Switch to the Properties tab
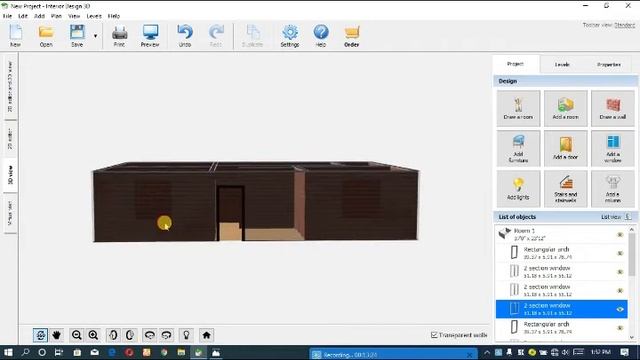This screenshot has width=640, height=360. 609,64
